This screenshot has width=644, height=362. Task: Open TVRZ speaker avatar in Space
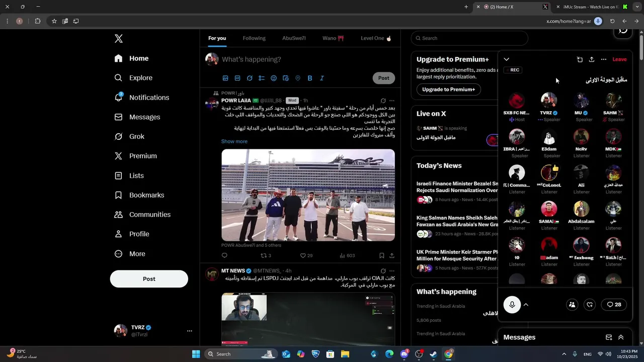pos(549,100)
